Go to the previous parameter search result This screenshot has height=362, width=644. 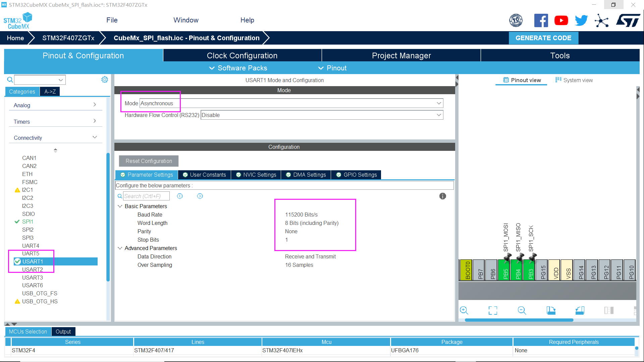180,196
